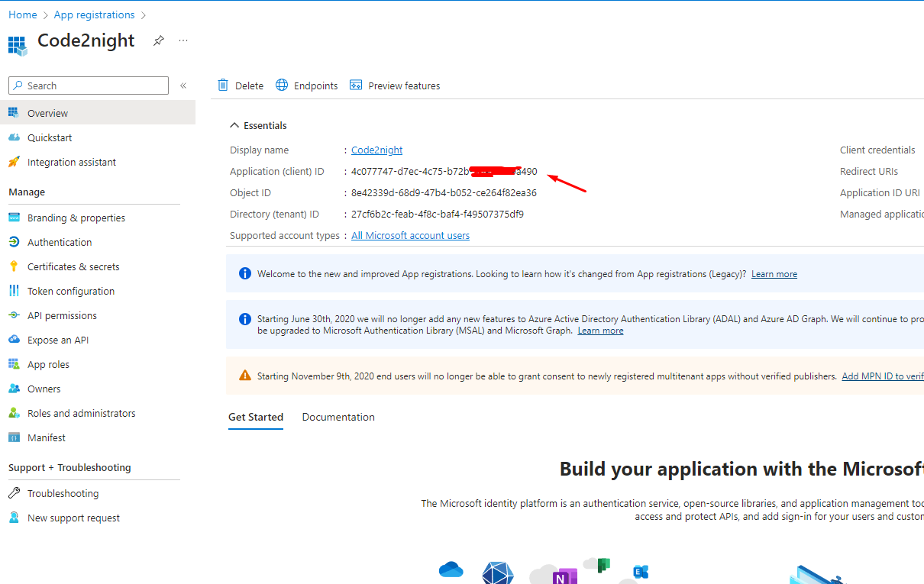924x584 pixels.
Task: Click the New support request icon
Action: click(x=14, y=518)
